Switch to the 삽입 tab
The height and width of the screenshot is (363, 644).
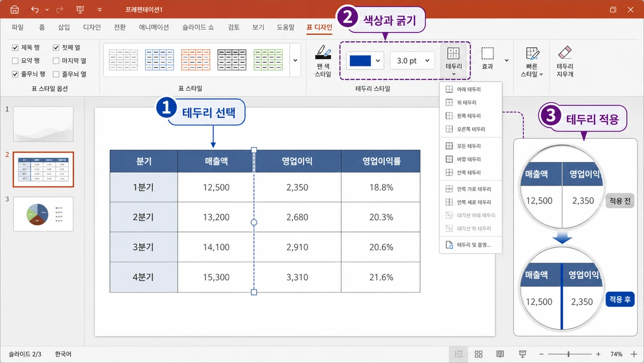tap(64, 28)
